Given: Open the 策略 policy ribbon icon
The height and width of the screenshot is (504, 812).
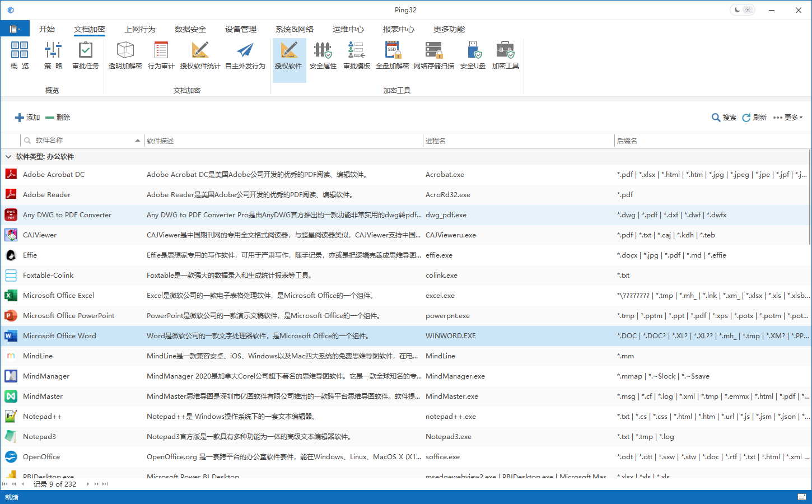Looking at the screenshot, I should (53, 55).
